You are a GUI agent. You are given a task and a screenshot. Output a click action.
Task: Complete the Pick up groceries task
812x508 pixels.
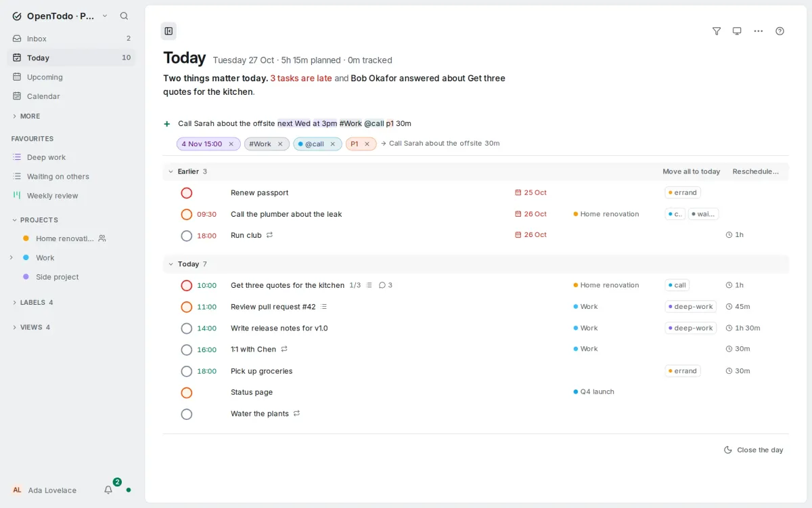point(187,371)
